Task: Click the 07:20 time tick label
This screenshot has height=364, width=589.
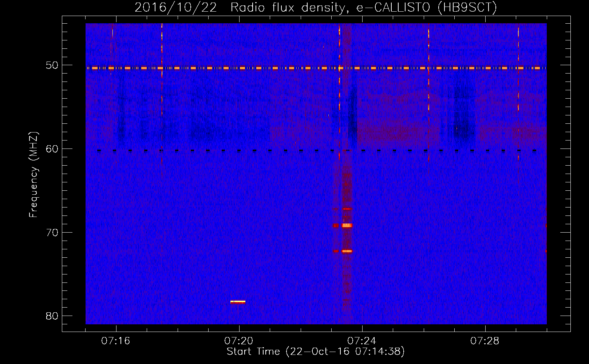Action: pyautogui.click(x=239, y=341)
